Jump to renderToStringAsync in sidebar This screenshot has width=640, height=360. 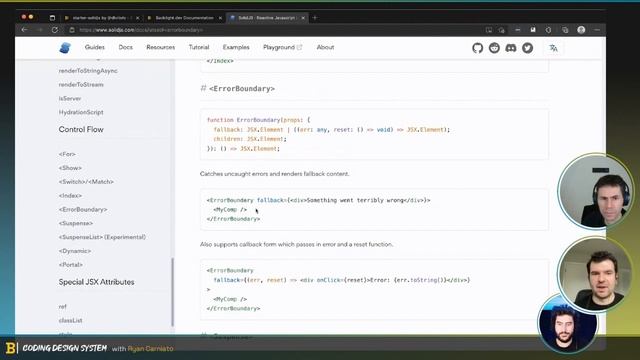pos(88,71)
